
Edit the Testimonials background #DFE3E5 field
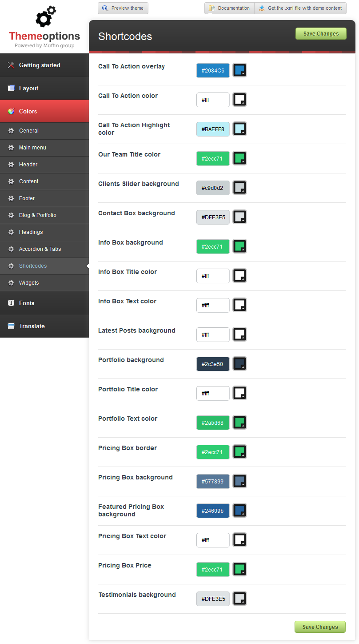point(213,599)
